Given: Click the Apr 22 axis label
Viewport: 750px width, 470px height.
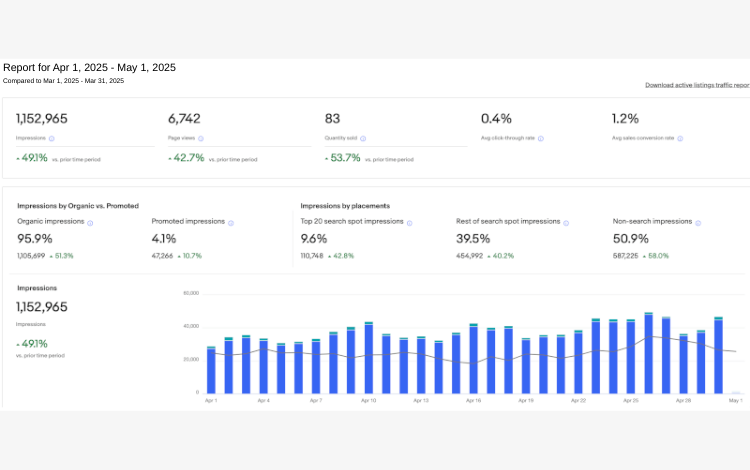Looking at the screenshot, I should pyautogui.click(x=578, y=401).
